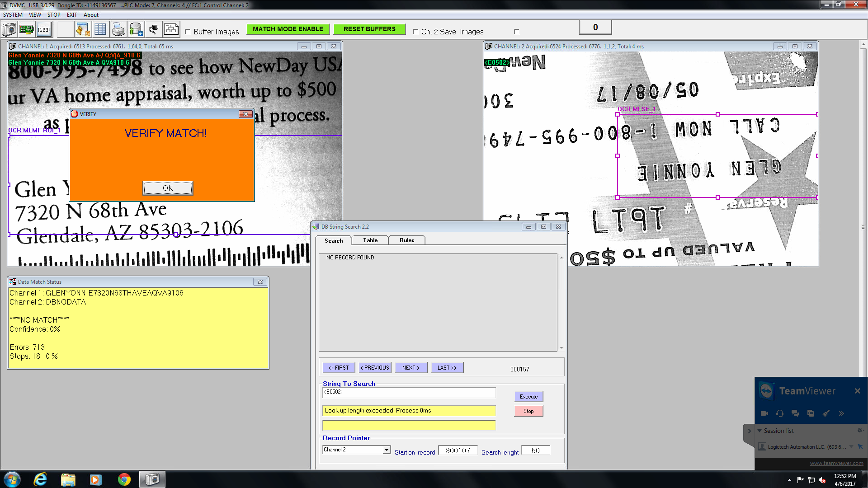Toggle Ch. 2 Save Images checkbox
The width and height of the screenshot is (868, 488).
pos(415,32)
